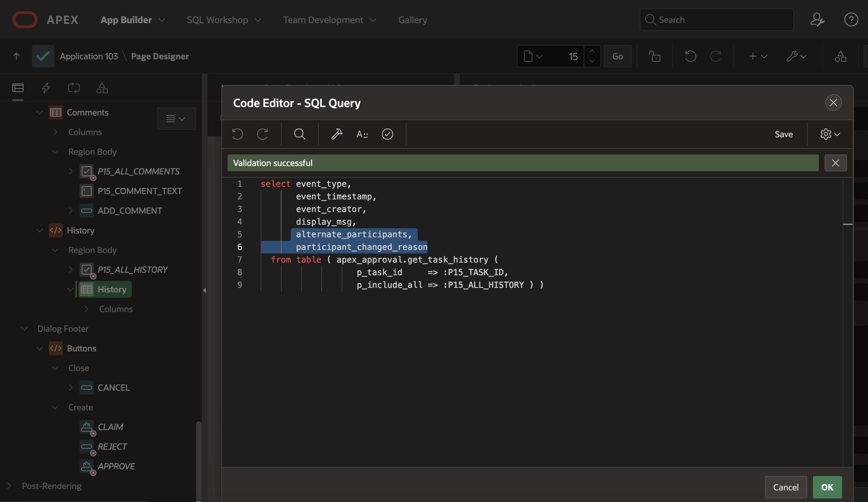
Task: Click the Auto Complete A icon
Action: click(362, 134)
